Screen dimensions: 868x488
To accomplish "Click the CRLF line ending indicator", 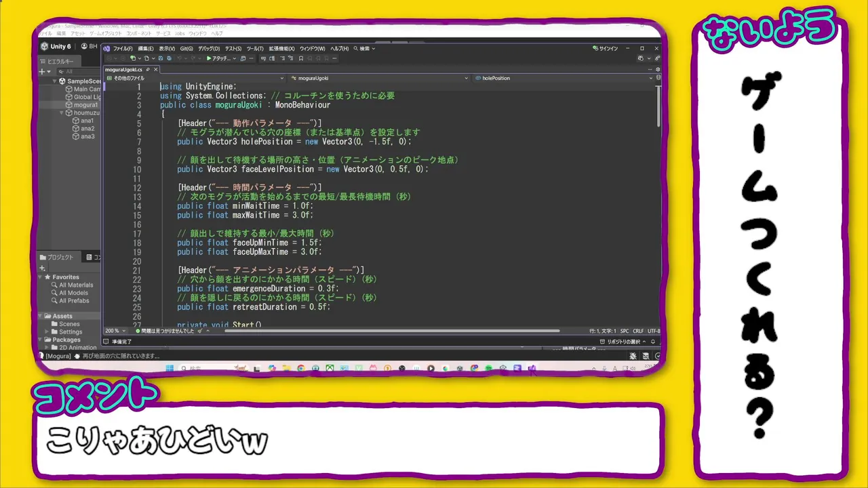I will point(639,331).
